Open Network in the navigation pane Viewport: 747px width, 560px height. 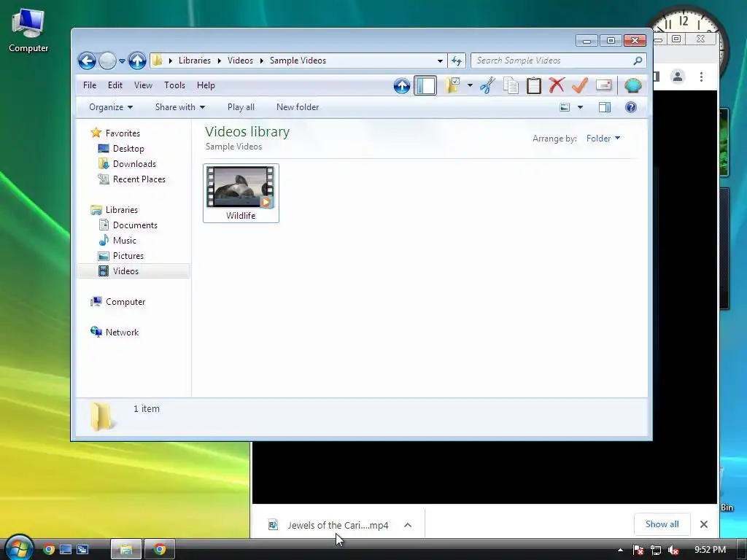[x=122, y=332]
